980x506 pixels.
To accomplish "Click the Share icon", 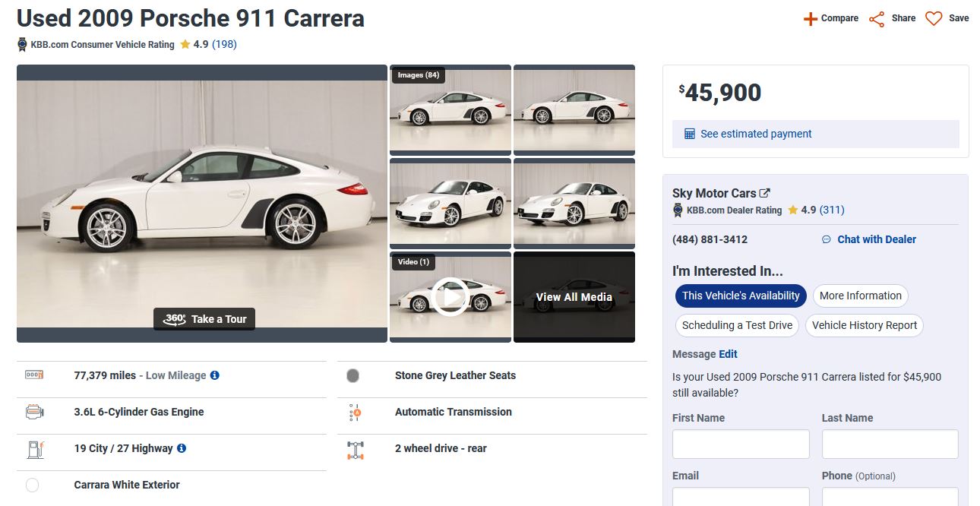I will tap(877, 19).
